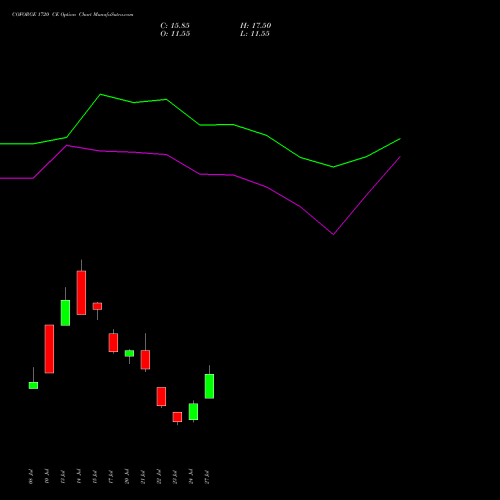Click the 20 Jul date label
The height and width of the screenshot is (500, 500).
pyautogui.click(x=127, y=477)
